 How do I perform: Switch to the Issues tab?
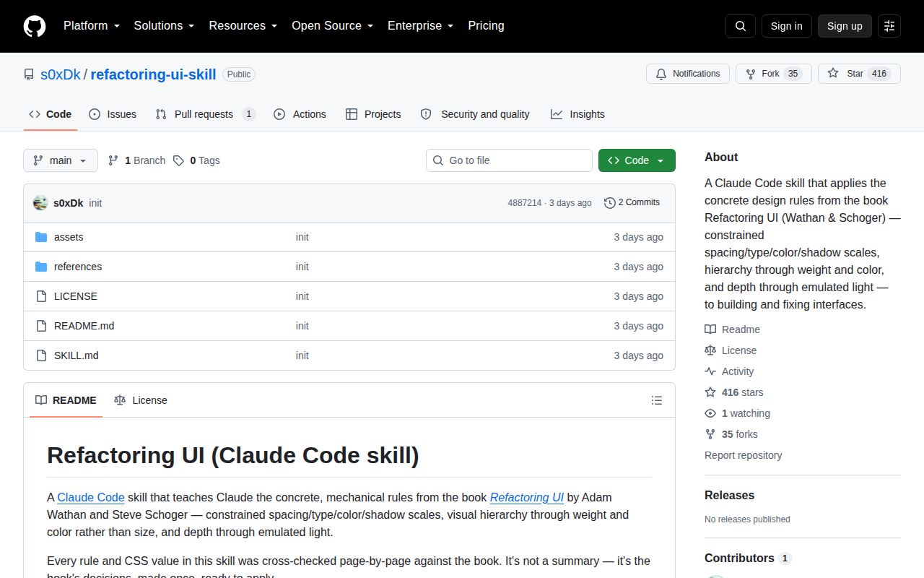(113, 114)
